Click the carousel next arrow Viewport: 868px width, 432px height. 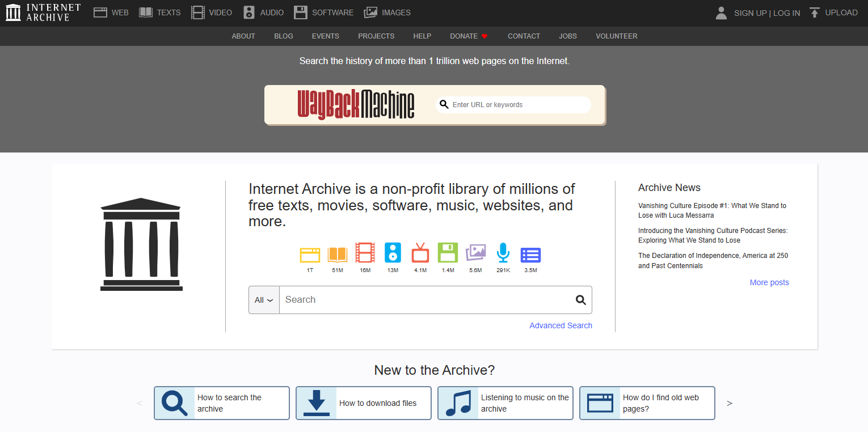(730, 404)
